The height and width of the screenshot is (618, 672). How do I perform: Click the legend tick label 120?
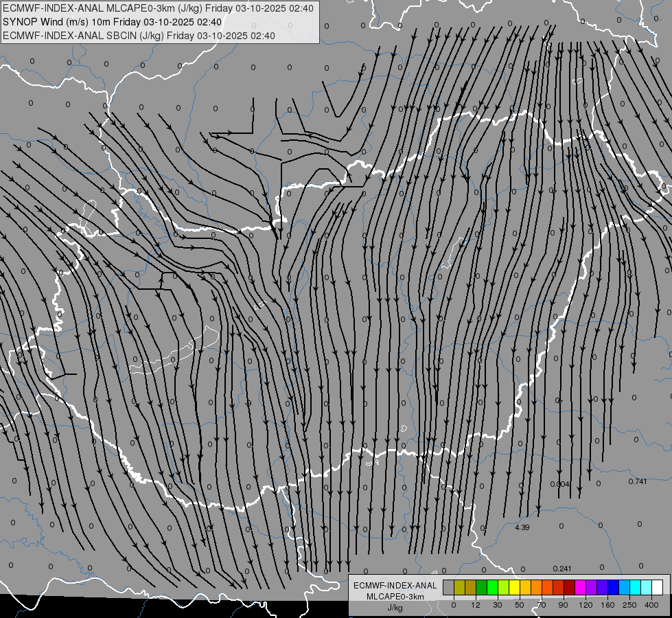click(586, 605)
